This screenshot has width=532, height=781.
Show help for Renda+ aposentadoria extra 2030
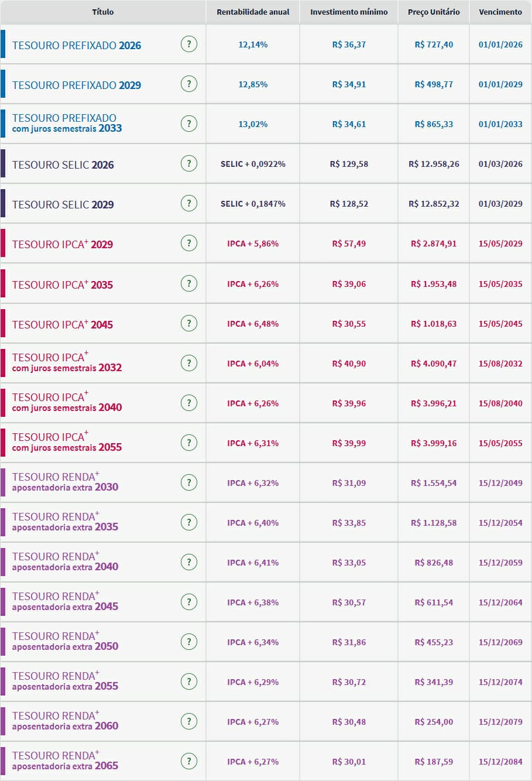click(x=188, y=482)
